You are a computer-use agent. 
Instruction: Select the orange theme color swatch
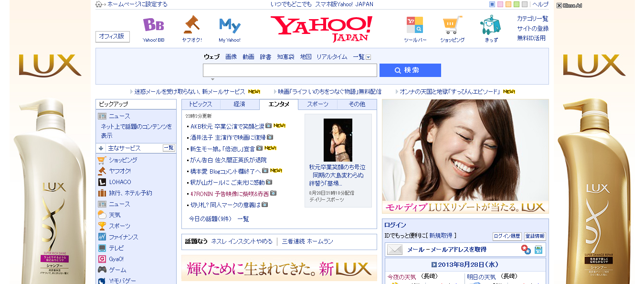508,4
